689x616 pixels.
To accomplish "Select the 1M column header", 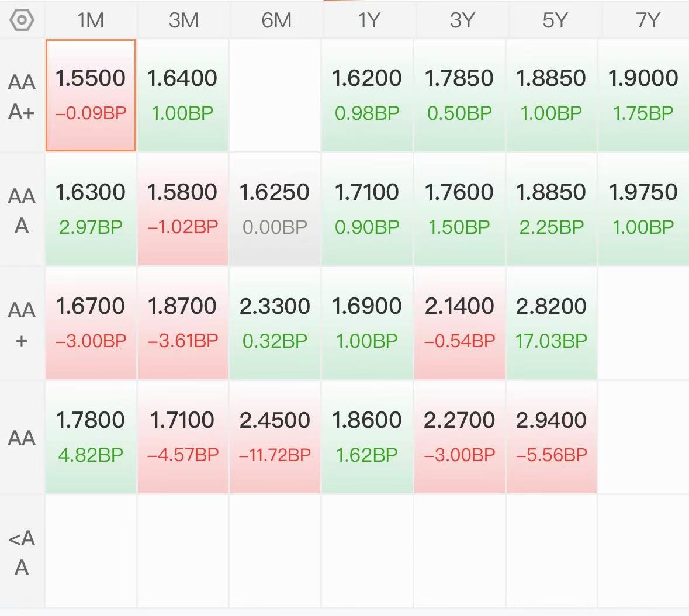I will (x=91, y=20).
